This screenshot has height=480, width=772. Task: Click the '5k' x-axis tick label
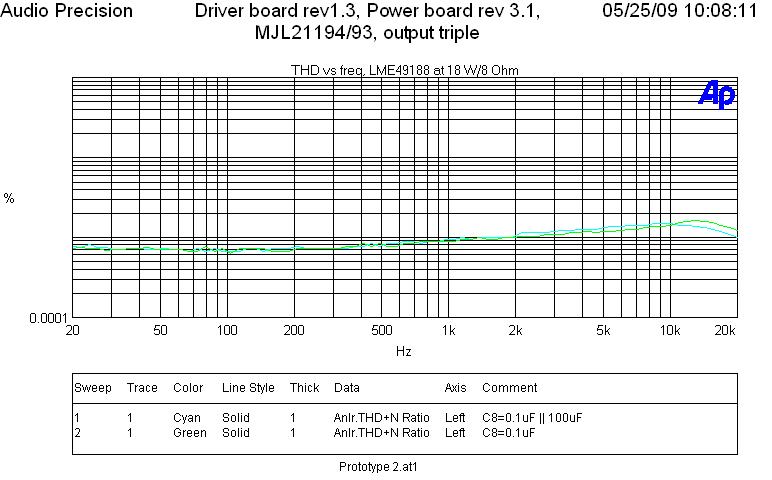pos(603,330)
